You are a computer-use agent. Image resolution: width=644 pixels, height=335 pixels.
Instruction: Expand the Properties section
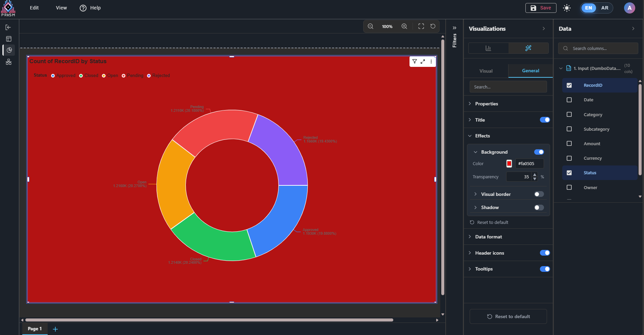[x=487, y=104]
